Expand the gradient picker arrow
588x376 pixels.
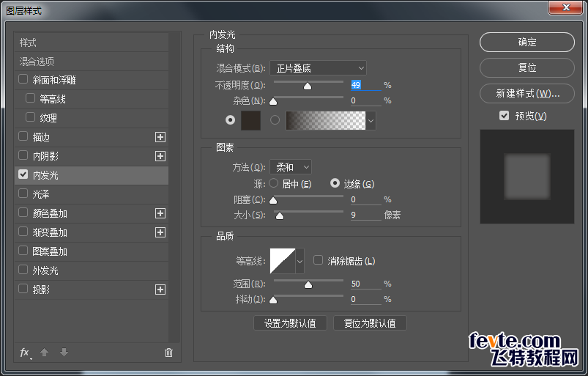pos(371,121)
